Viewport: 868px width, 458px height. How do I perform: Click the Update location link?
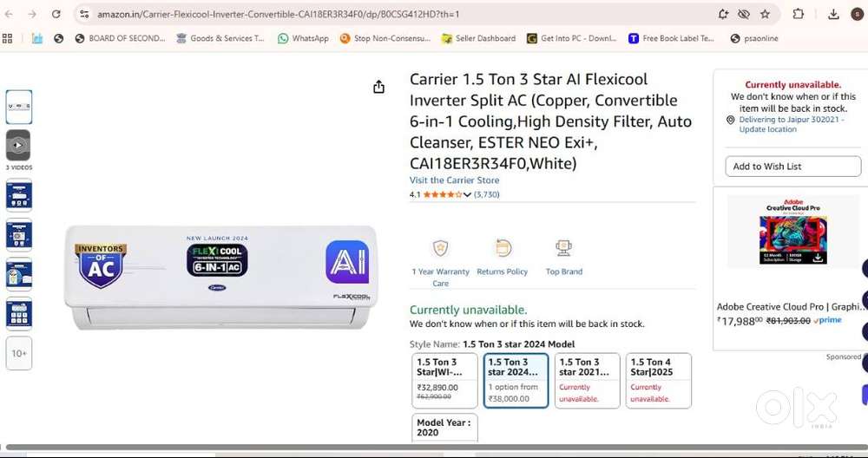pos(767,129)
